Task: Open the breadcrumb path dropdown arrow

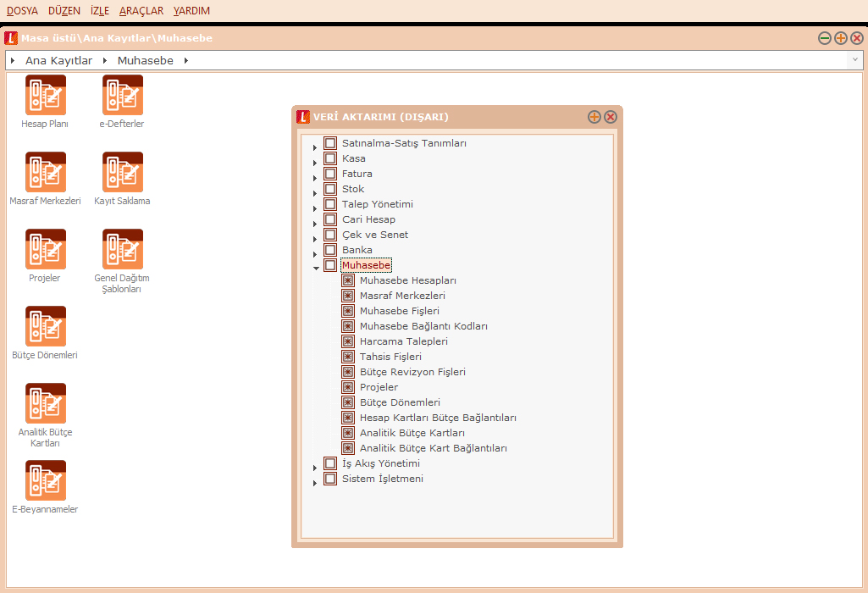Action: pos(854,60)
